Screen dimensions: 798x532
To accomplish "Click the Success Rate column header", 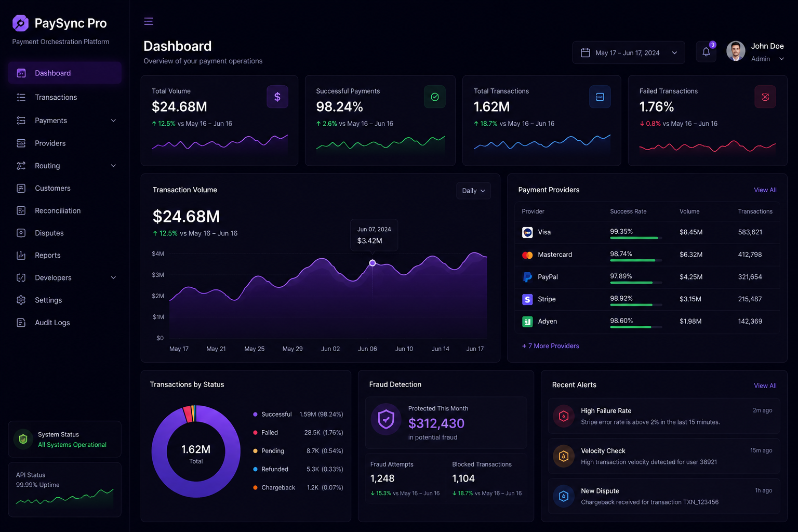I will point(628,211).
